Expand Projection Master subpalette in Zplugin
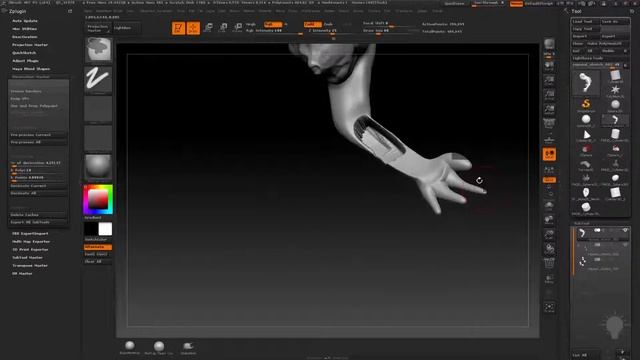Image resolution: width=640 pixels, height=360 pixels. (30, 45)
